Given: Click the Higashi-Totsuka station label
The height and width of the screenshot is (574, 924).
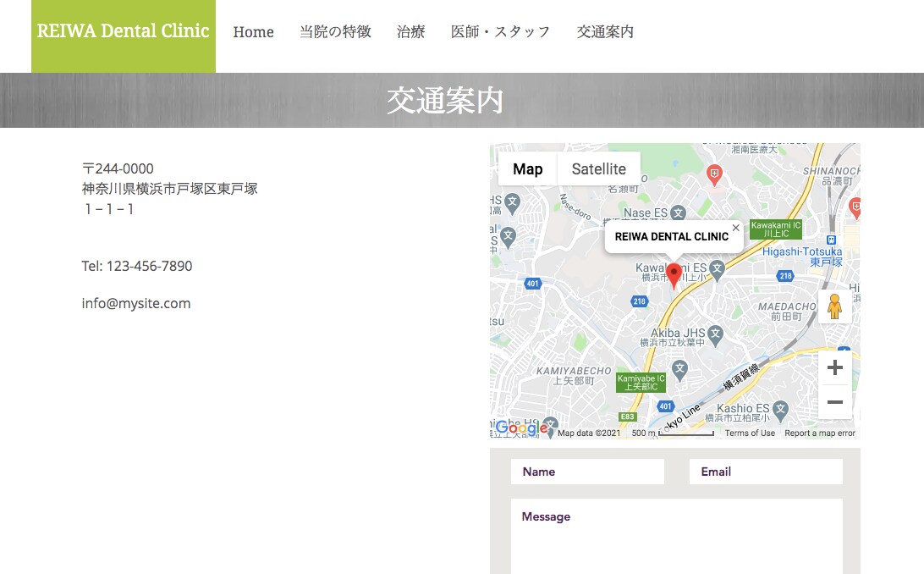Looking at the screenshot, I should (802, 257).
